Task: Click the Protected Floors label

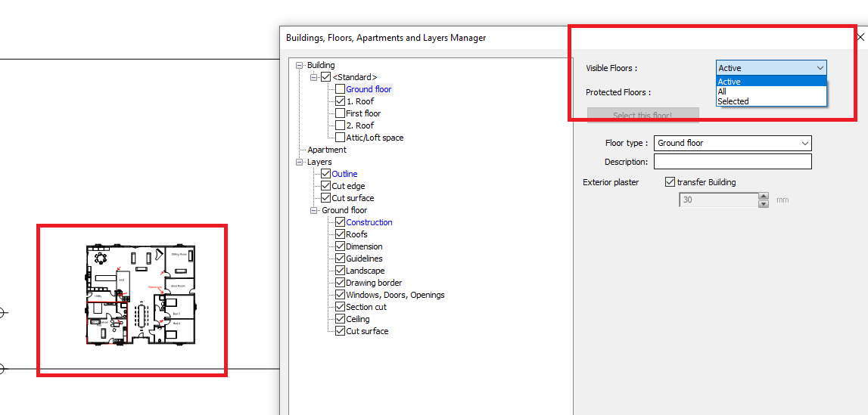Action: click(618, 92)
